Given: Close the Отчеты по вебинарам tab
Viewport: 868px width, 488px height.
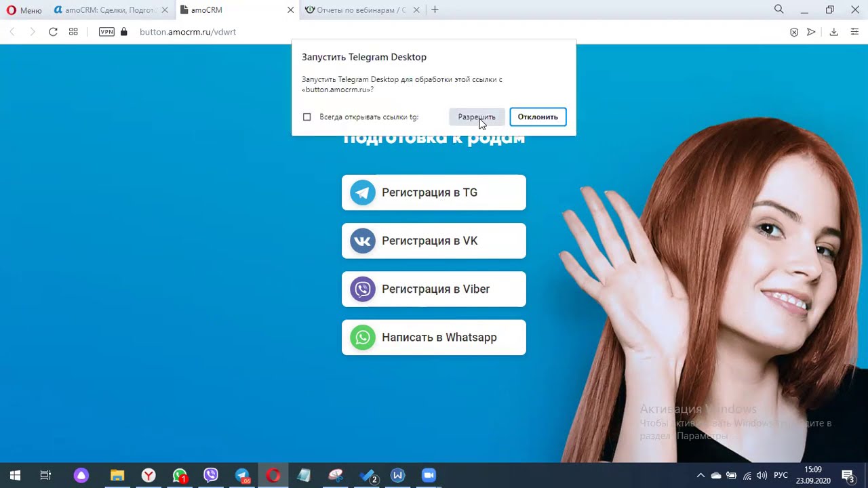Looking at the screenshot, I should (416, 10).
